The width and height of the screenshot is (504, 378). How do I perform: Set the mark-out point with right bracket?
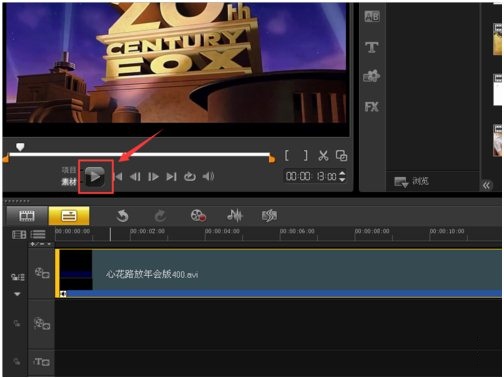(x=305, y=156)
